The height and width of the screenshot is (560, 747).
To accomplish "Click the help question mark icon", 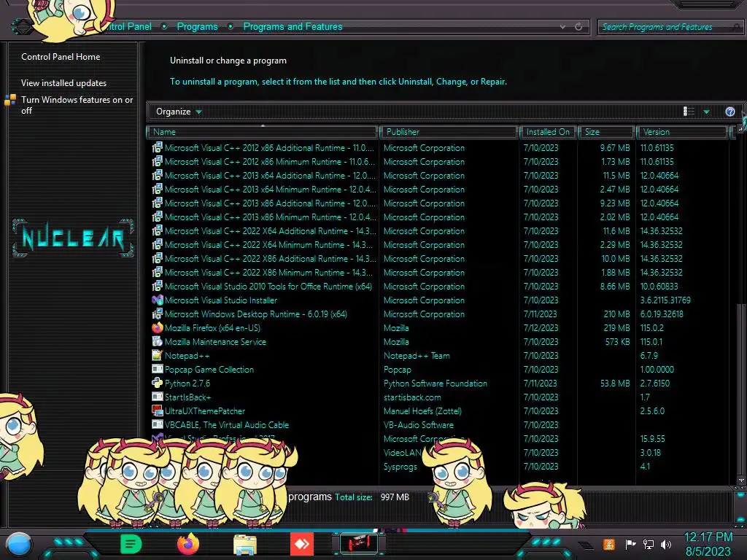I will tap(729, 112).
